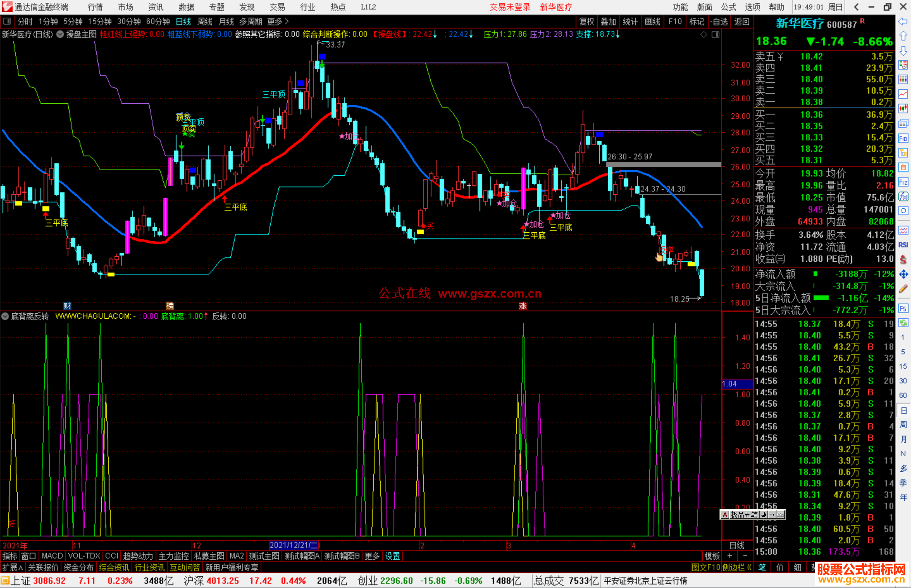
Task: Select the 季 quarterly period toggle in sidebar
Action: [903, 483]
